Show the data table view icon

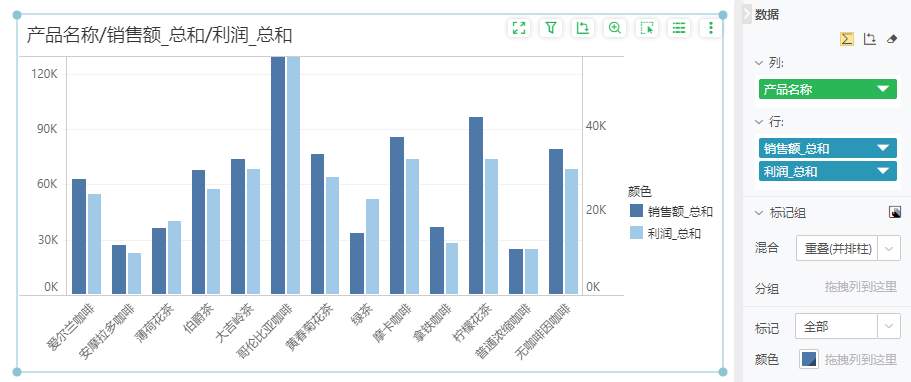(x=679, y=27)
